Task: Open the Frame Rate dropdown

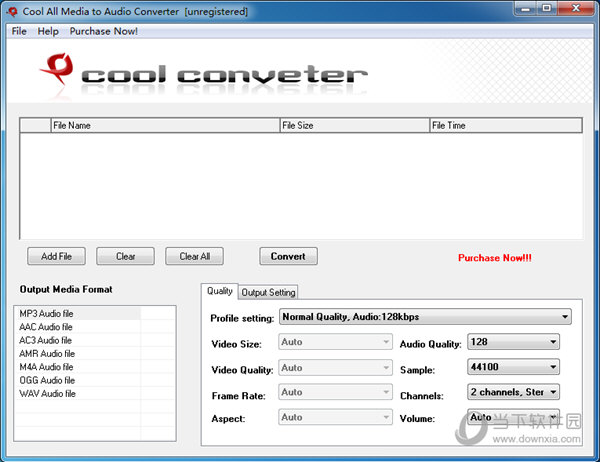Action: 335,392
